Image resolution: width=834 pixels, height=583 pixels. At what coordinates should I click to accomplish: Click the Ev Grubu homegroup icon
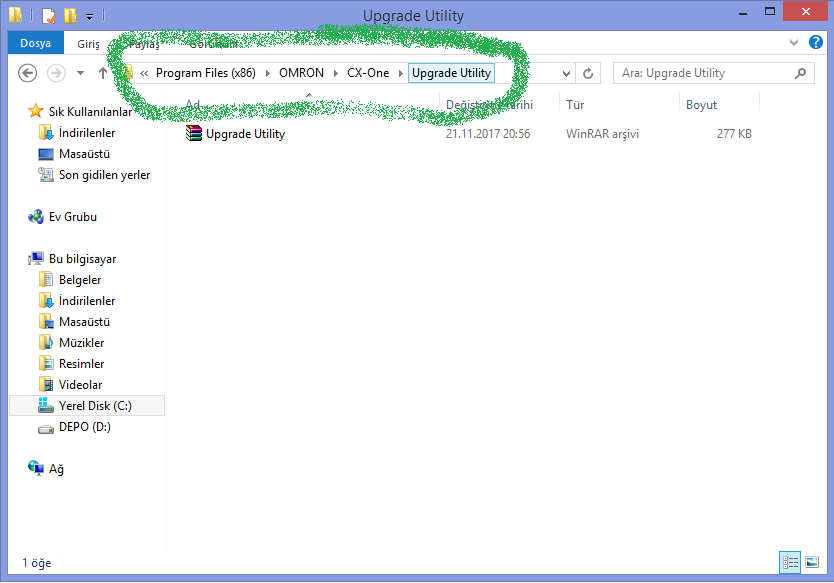tap(36, 216)
